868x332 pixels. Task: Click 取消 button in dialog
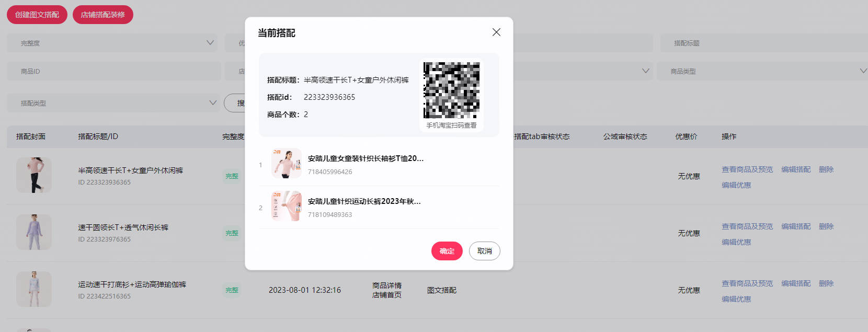(485, 251)
